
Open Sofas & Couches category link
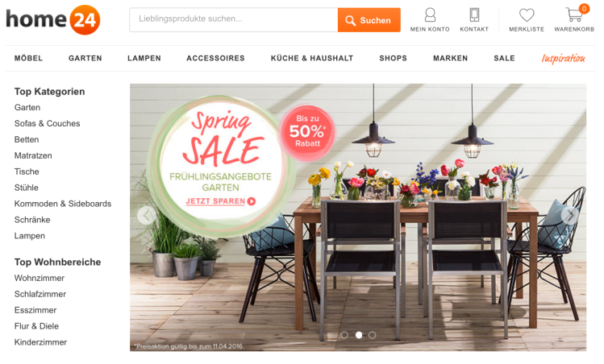coord(47,123)
